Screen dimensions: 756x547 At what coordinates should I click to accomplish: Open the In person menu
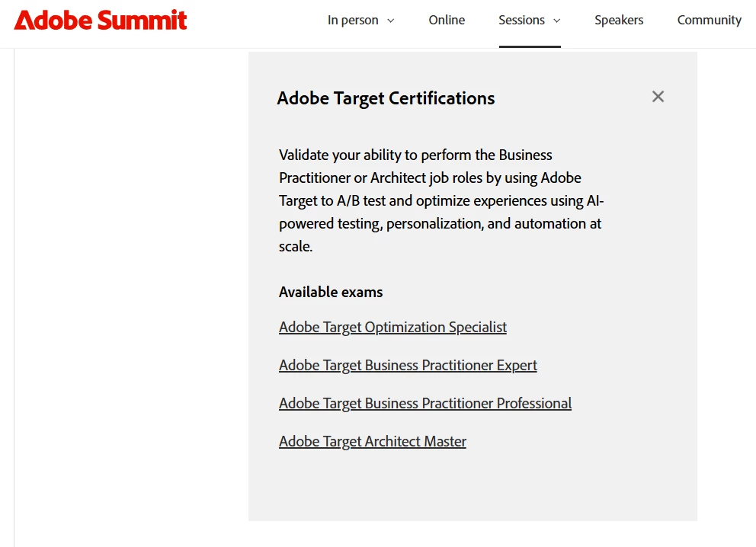pos(353,21)
